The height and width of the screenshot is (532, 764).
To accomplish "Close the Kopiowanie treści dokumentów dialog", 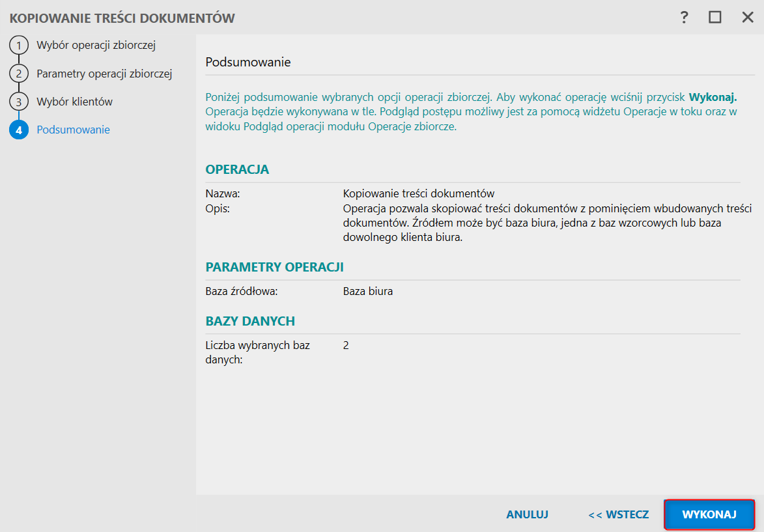I will [748, 18].
